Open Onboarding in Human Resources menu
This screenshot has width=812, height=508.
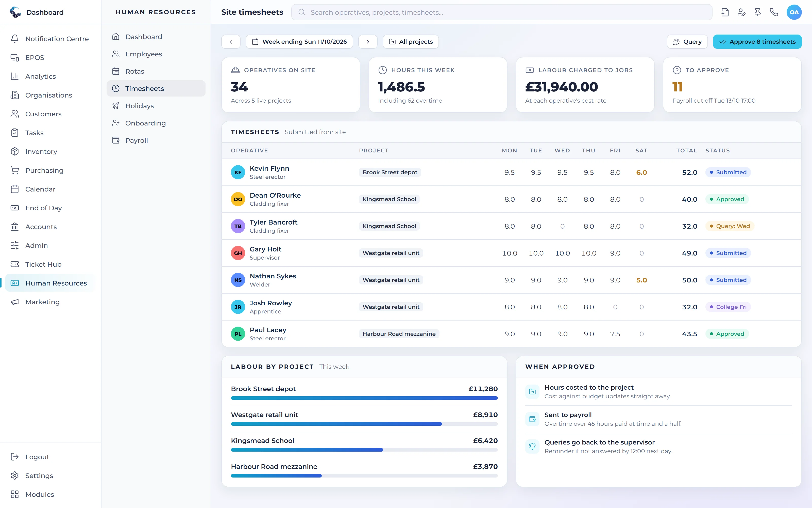(x=156, y=123)
